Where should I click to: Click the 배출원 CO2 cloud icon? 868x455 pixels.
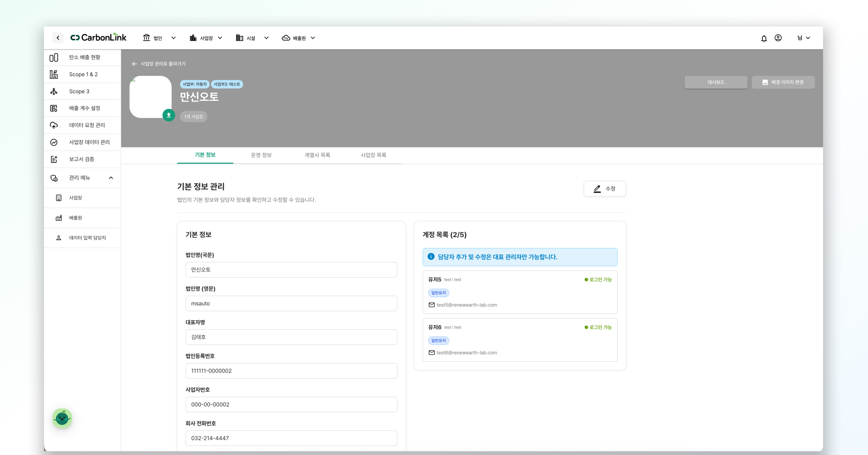click(286, 38)
